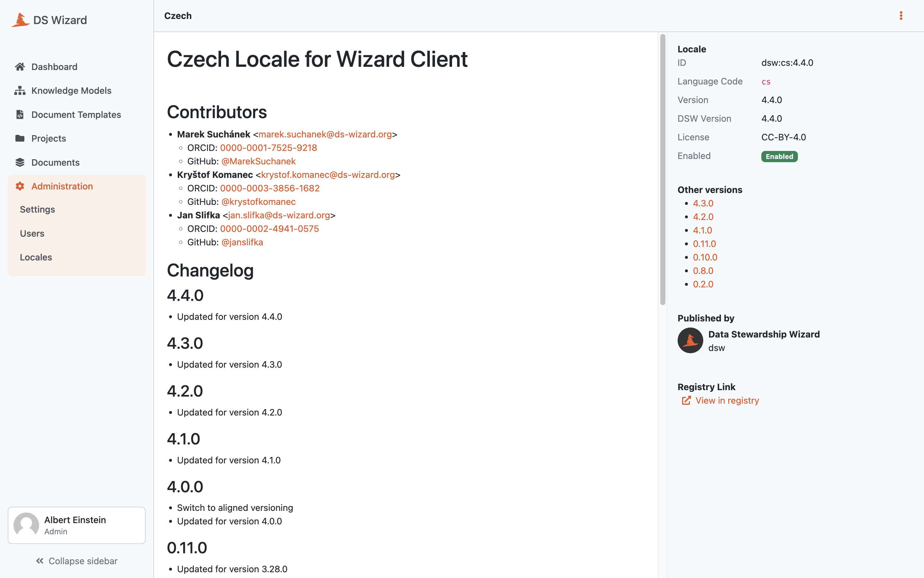This screenshot has height=578, width=924.
Task: Open other version 4.3.0
Action: point(703,203)
